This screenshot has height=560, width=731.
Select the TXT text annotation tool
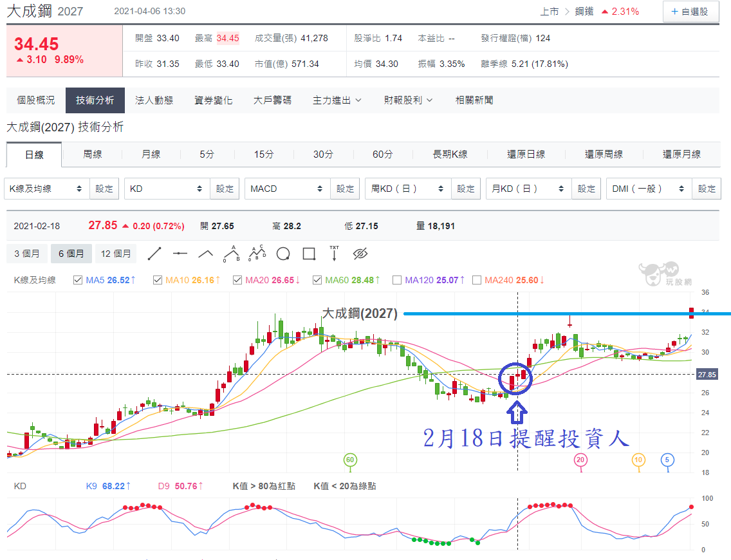(x=334, y=253)
